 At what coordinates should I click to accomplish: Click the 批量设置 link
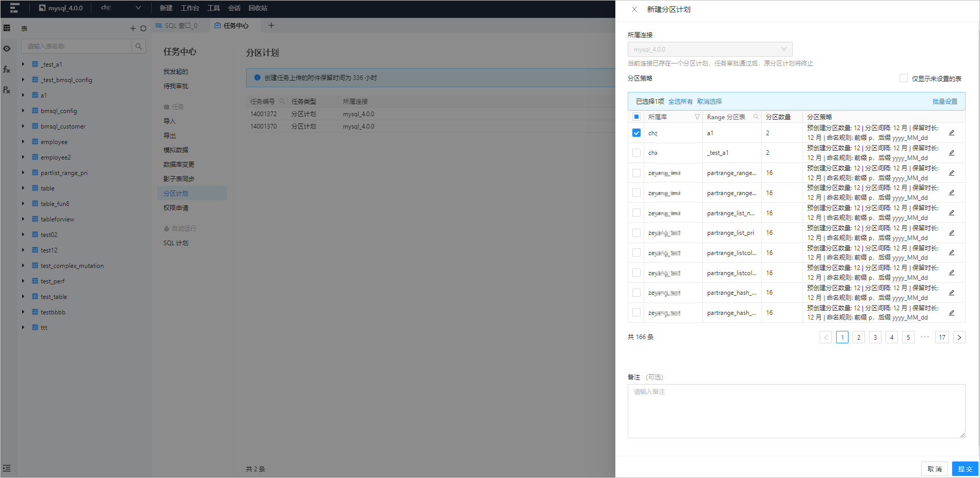pos(945,101)
